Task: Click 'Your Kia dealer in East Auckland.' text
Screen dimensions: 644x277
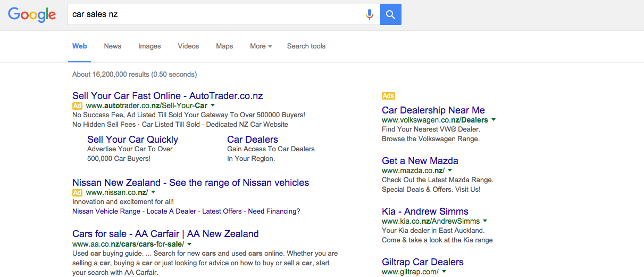Action: (433, 231)
